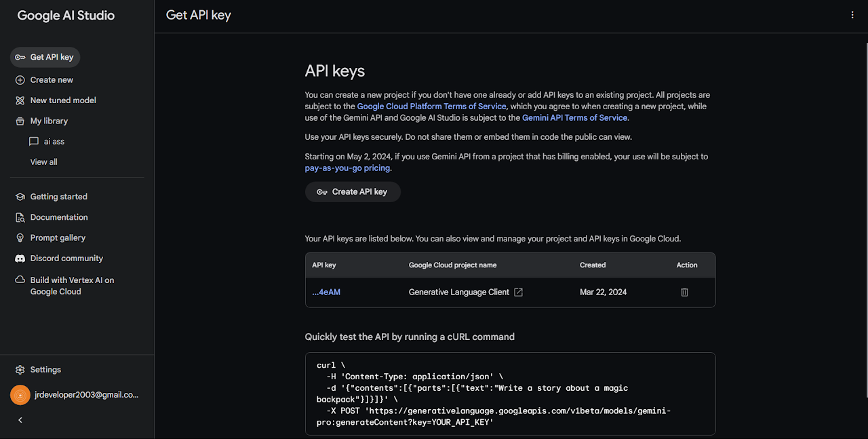Image resolution: width=868 pixels, height=439 pixels.
Task: Click the New tuned model icon
Action: coord(20,100)
